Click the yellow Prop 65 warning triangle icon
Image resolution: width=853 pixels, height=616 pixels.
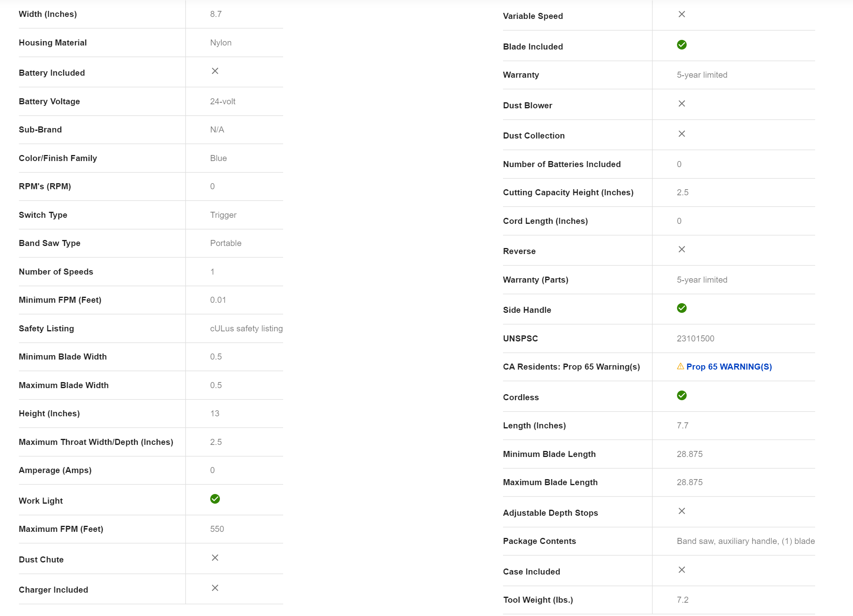click(680, 366)
